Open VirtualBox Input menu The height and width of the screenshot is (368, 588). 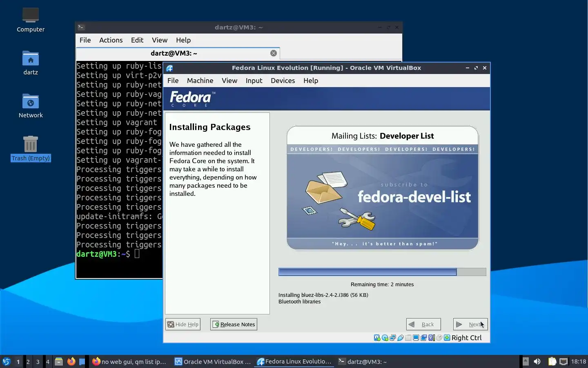tap(254, 81)
